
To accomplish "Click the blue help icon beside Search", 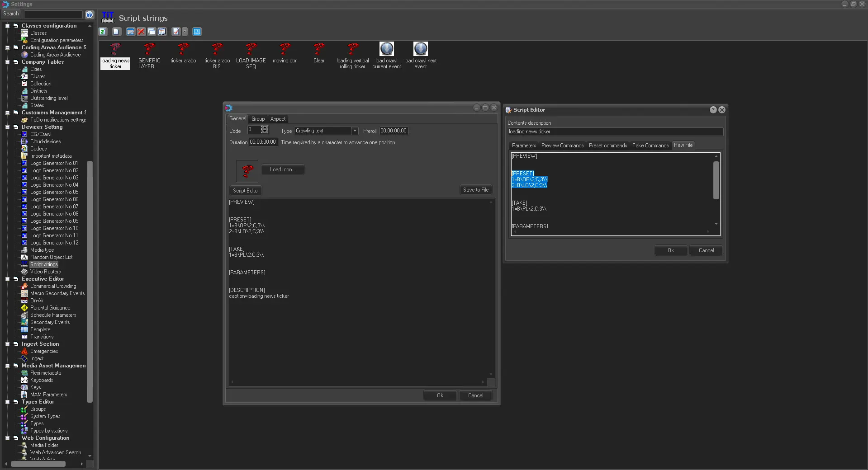I will coord(90,14).
